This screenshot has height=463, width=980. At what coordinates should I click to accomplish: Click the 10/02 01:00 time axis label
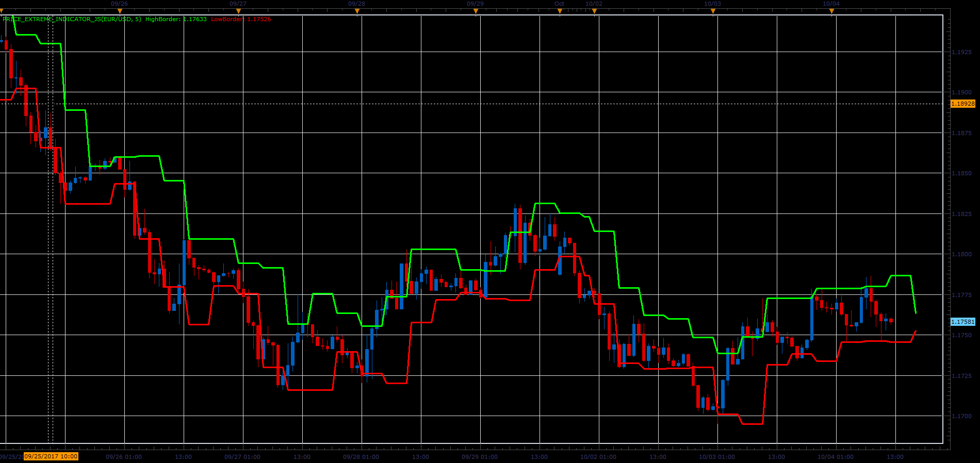point(598,457)
